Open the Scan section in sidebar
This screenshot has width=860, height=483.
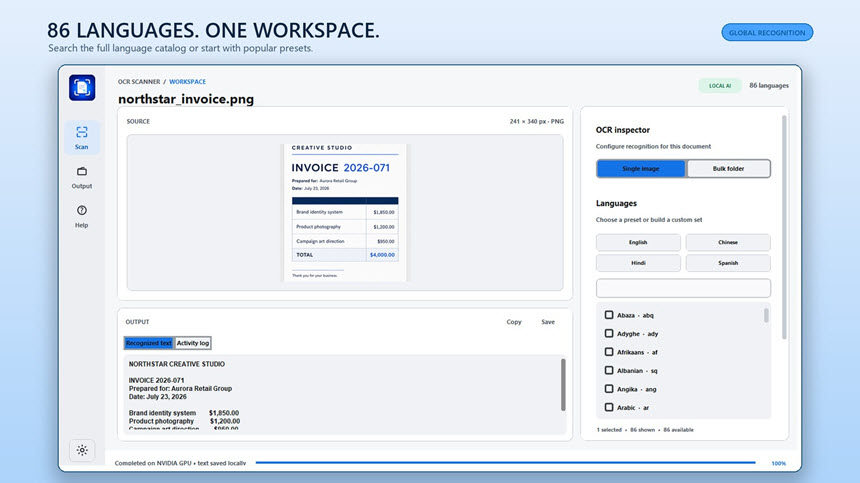(x=82, y=137)
